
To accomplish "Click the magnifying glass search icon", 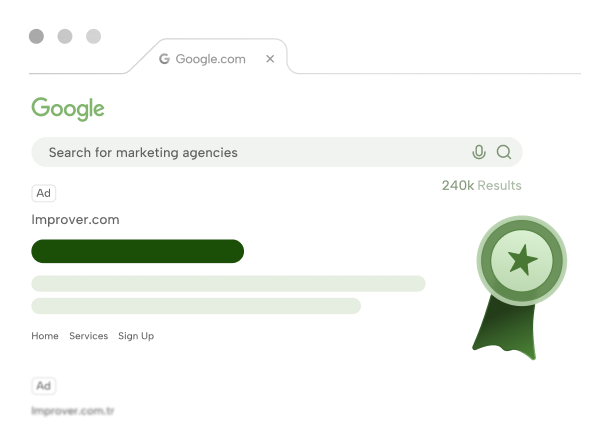I will tap(504, 152).
